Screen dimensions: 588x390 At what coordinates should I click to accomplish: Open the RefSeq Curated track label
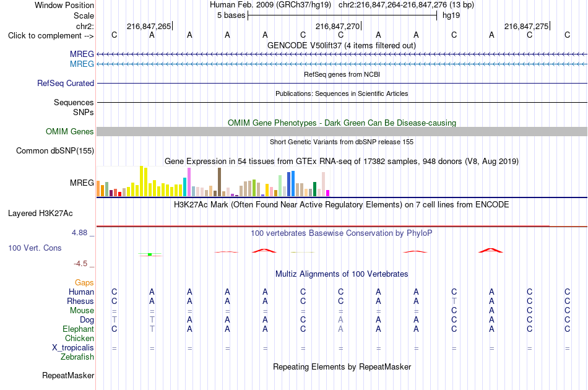tap(66, 83)
